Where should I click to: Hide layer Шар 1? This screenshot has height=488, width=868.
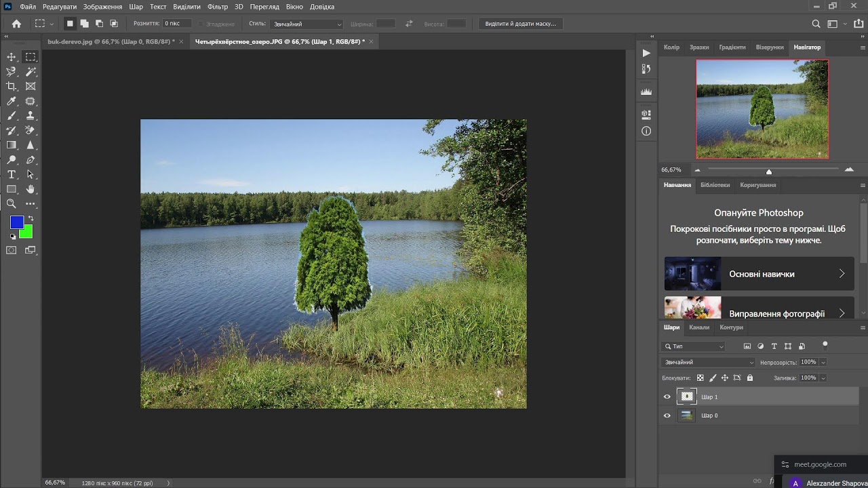point(667,397)
